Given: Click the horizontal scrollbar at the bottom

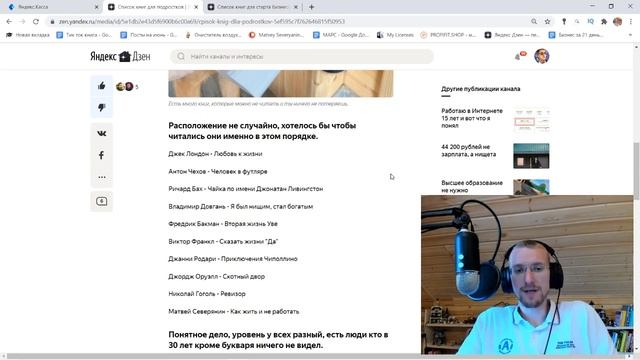Looking at the screenshot, I should pos(316,356).
